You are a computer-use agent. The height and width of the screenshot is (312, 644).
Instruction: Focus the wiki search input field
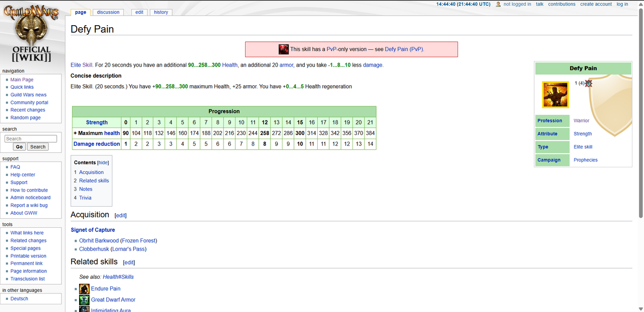31,139
